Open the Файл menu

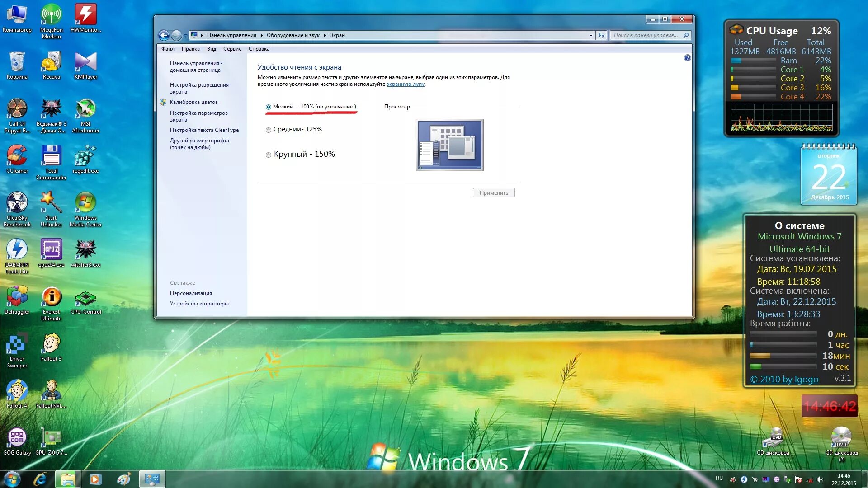(x=168, y=49)
